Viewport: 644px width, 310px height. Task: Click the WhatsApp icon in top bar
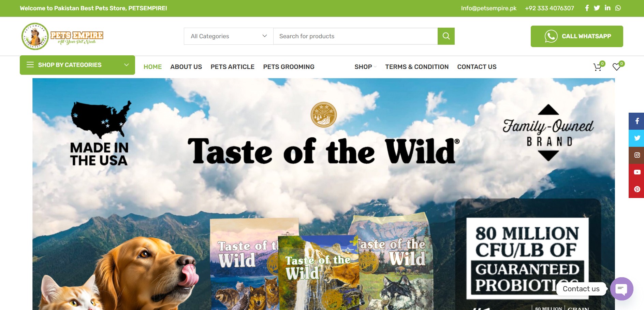(618, 8)
